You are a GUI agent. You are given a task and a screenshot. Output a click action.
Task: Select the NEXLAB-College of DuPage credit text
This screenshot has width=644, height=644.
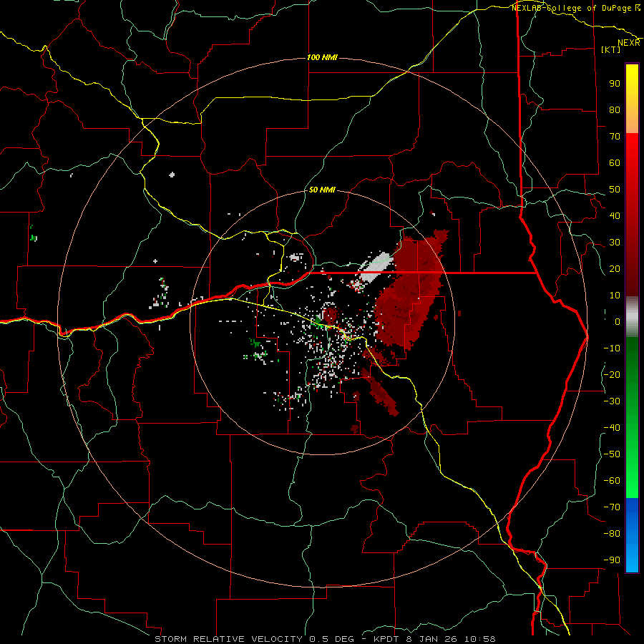(x=572, y=8)
